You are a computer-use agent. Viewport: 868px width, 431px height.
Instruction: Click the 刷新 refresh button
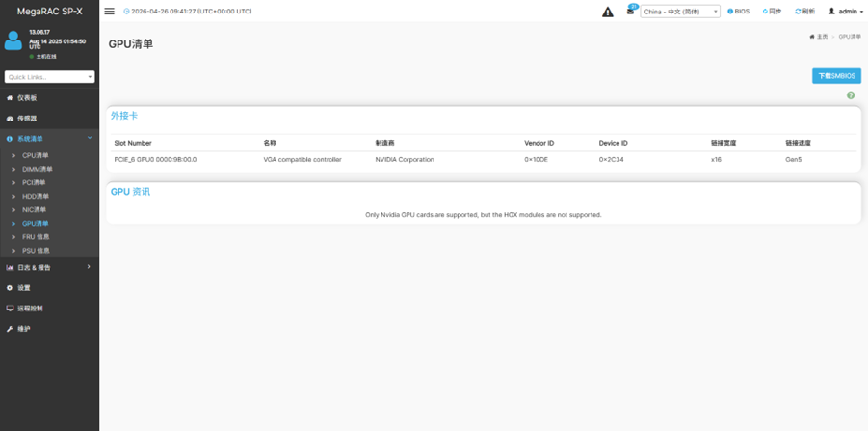tap(804, 11)
